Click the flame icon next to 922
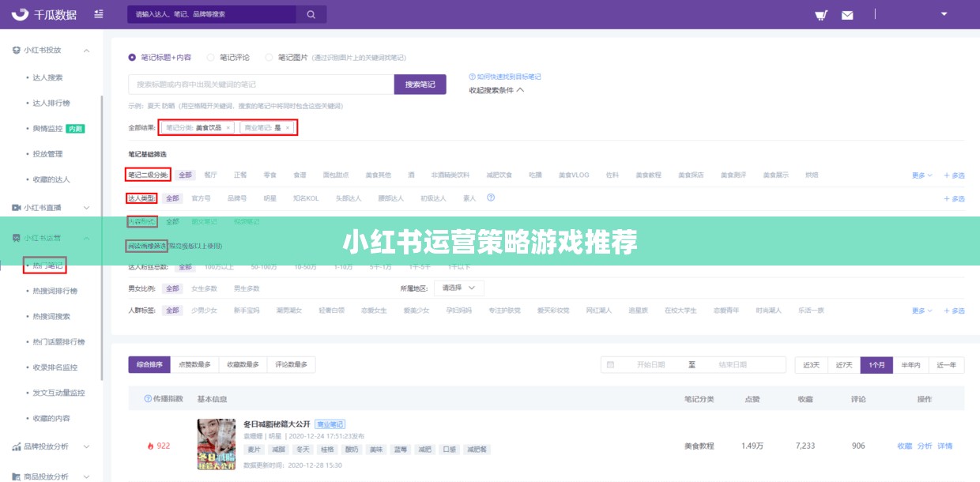Screen dimensions: 980x482 pyautogui.click(x=150, y=446)
